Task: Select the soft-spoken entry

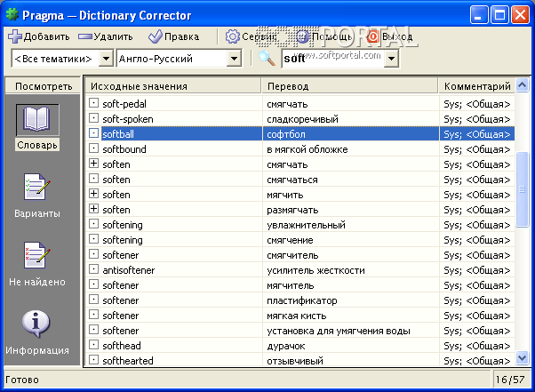Action: pyautogui.click(x=128, y=119)
